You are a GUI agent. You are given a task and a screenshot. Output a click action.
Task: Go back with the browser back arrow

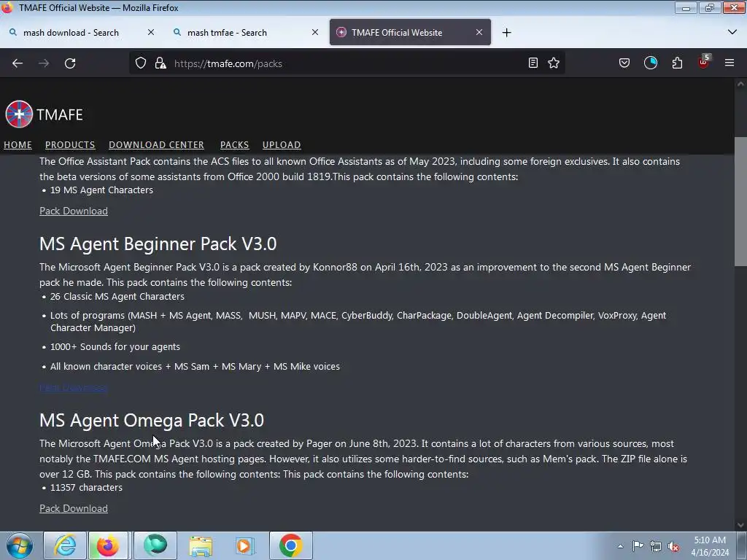click(x=18, y=63)
